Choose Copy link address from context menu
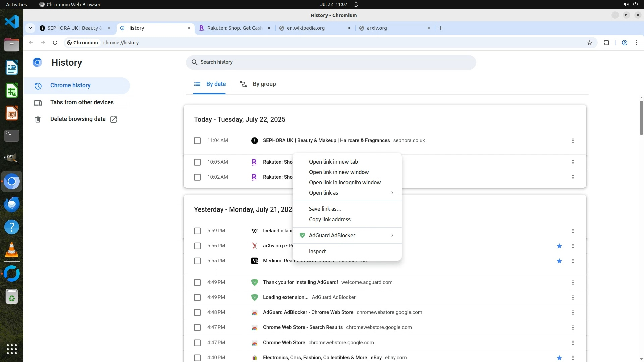 pyautogui.click(x=329, y=219)
